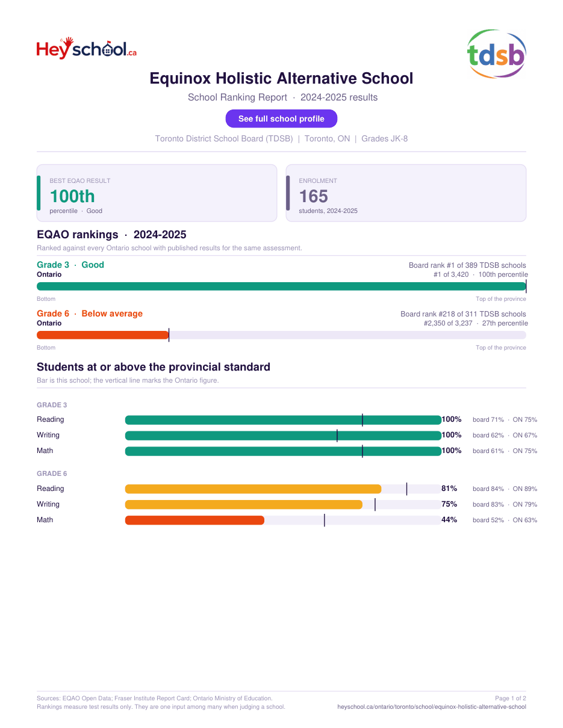
Task: Click the Grade 6 Reading yellow bar
Action: (x=253, y=489)
